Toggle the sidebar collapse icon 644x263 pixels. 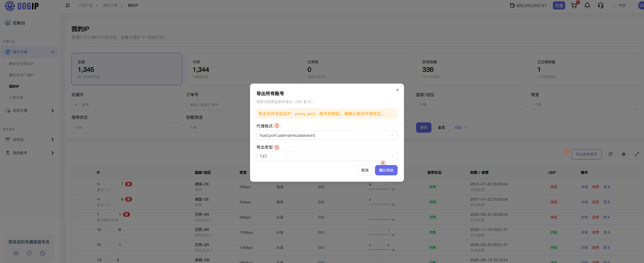68,5
